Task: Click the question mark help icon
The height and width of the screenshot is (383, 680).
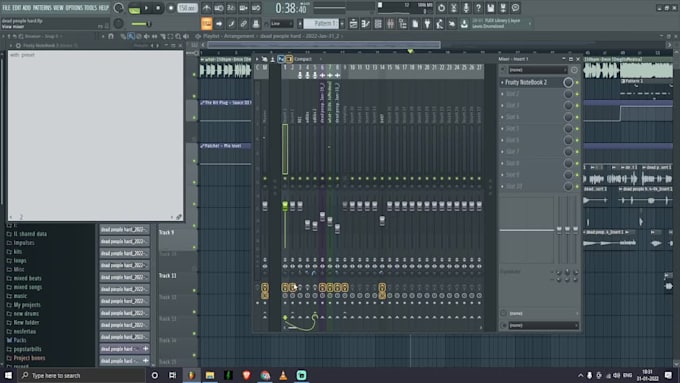Action: pyautogui.click(x=478, y=8)
